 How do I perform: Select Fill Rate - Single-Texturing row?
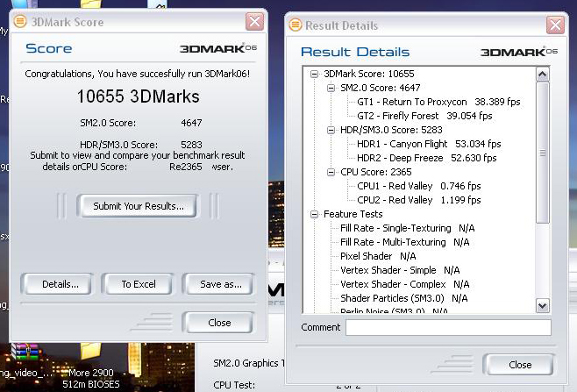pyautogui.click(x=408, y=228)
